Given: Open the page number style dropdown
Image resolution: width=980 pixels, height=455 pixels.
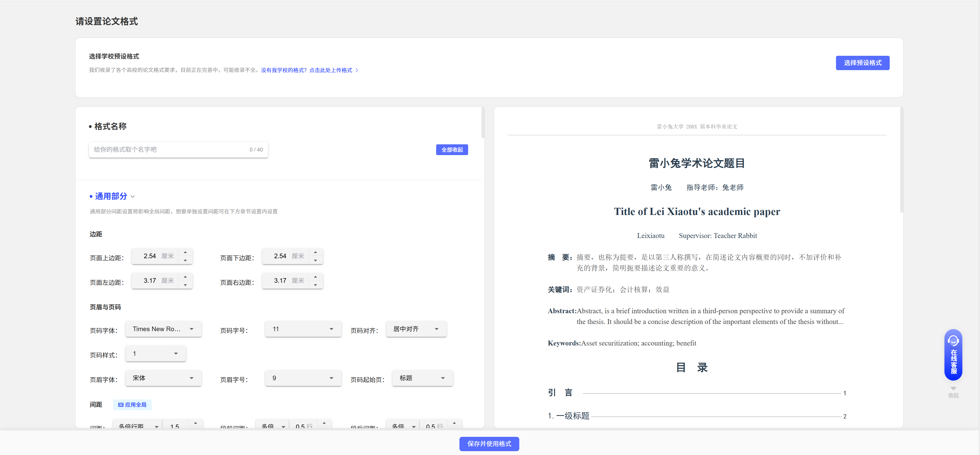Looking at the screenshot, I should click(x=155, y=354).
